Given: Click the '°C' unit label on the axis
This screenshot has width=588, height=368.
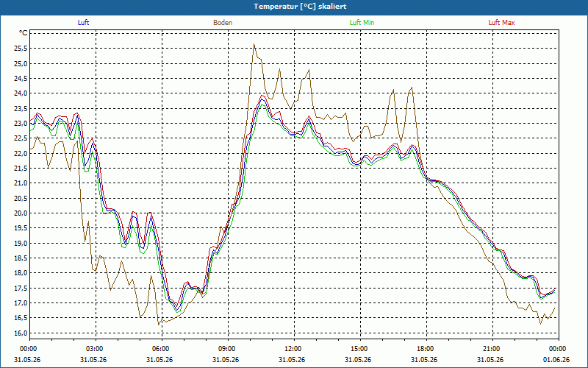Looking at the screenshot, I should coord(24,33).
